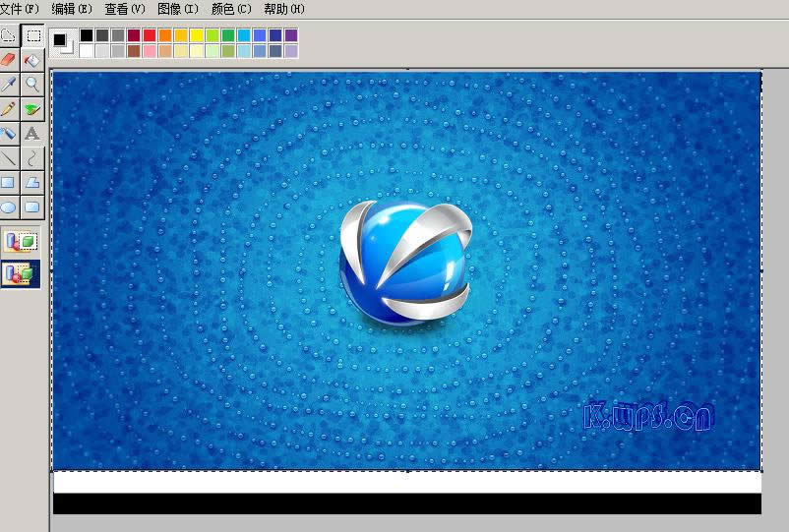This screenshot has height=532, width=789.
Task: Open the 图像(I) menu
Action: (178, 9)
